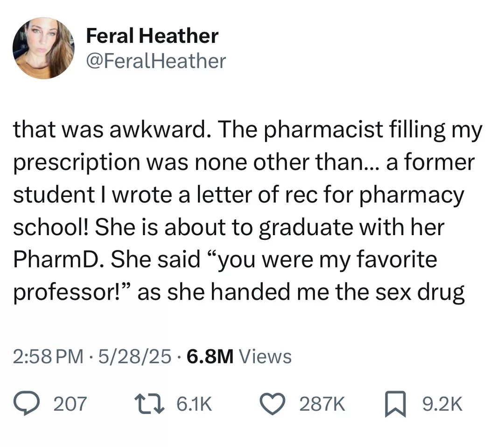Viewport: 504px width, 447px height.
Task: Click the Views label
Action: 266,357
